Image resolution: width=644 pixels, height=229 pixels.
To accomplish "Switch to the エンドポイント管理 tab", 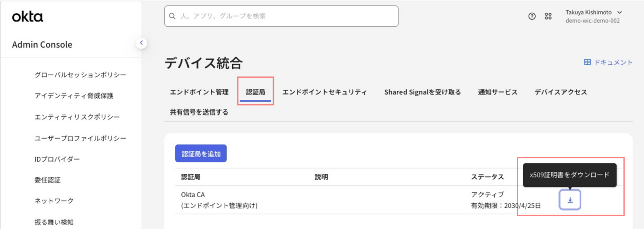I will pos(199,92).
